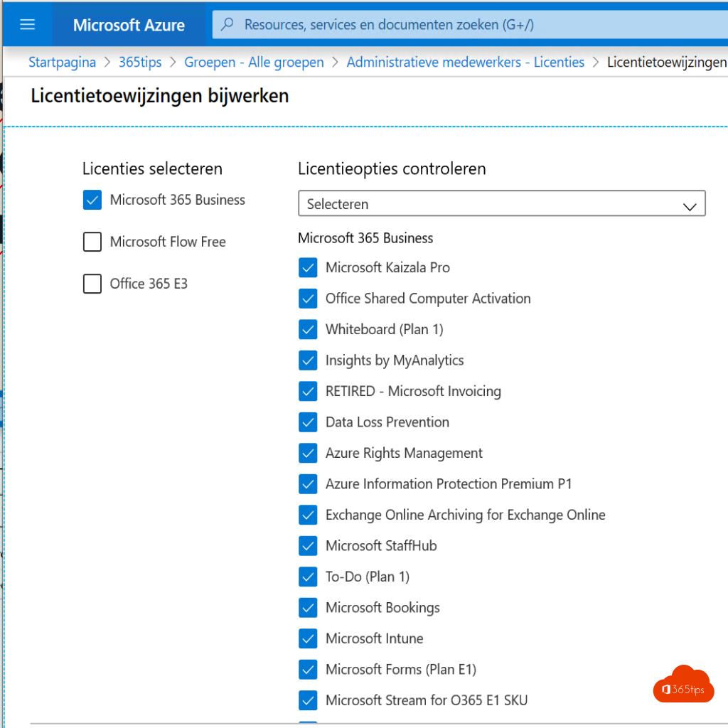Disable Microsoft Kaizala Pro option
728x728 pixels.
[x=308, y=267]
